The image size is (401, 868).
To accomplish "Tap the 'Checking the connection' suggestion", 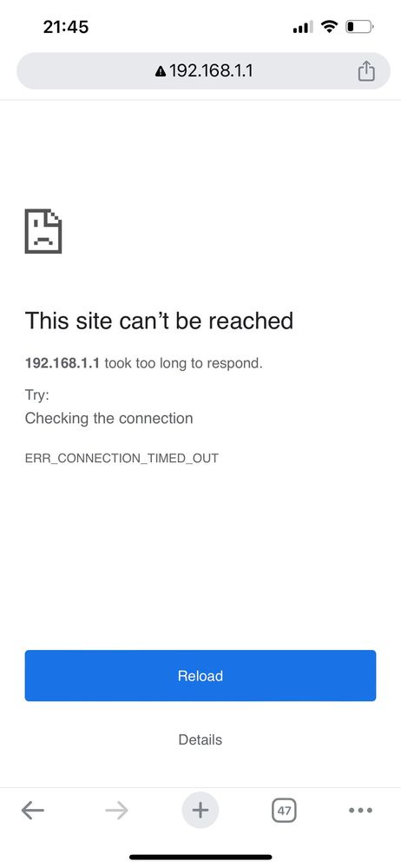I will 109,418.
